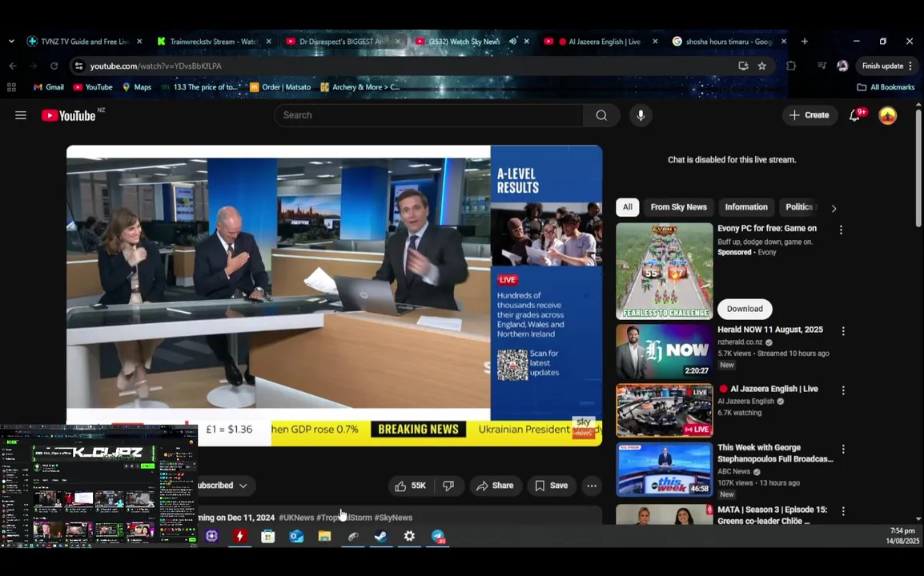
Task: Reload the page in Chrome
Action: (54, 66)
